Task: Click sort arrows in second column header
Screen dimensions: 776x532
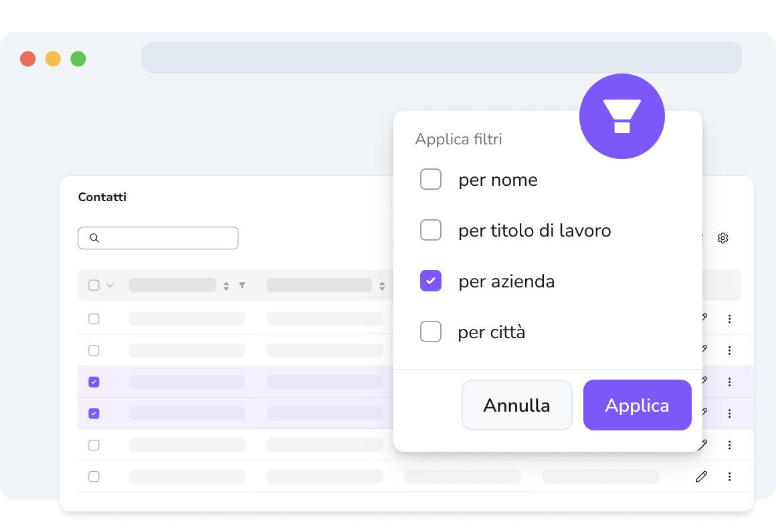Action: point(382,286)
